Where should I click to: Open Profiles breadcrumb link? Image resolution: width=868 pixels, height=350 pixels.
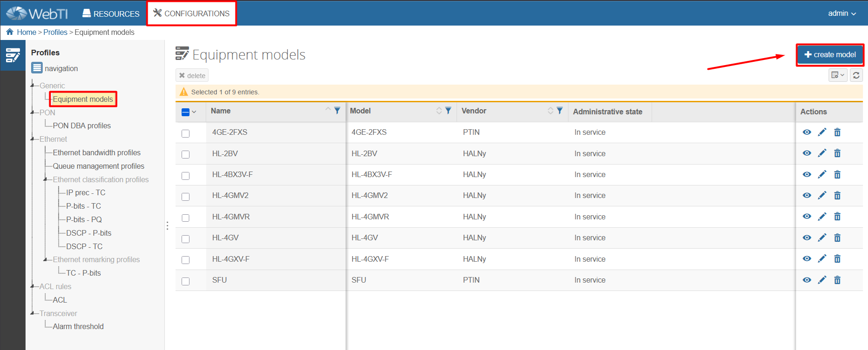55,32
